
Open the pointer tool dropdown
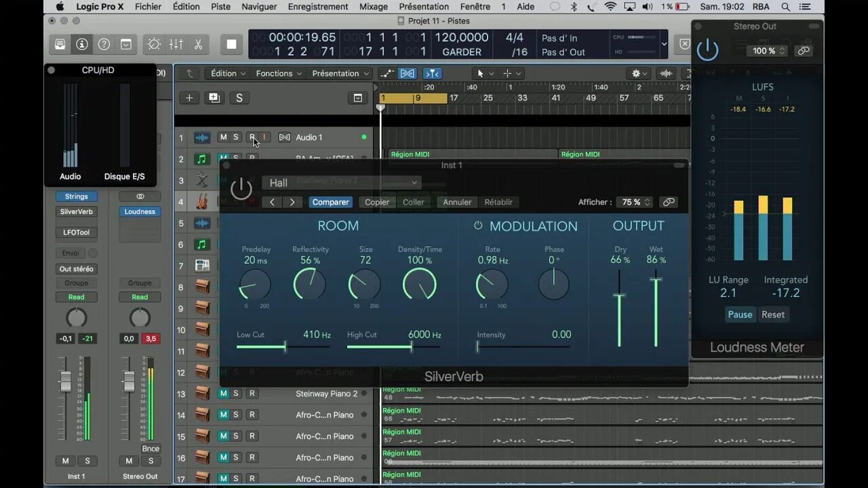(x=485, y=73)
